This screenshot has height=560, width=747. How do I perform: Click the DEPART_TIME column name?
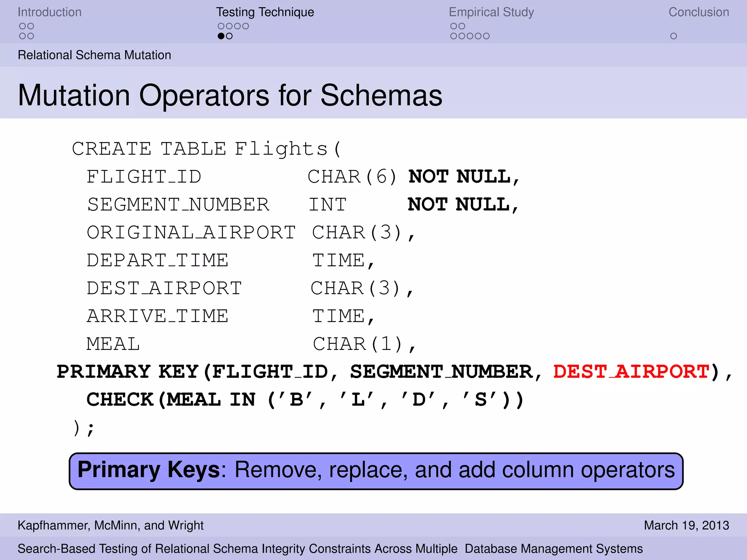(158, 260)
